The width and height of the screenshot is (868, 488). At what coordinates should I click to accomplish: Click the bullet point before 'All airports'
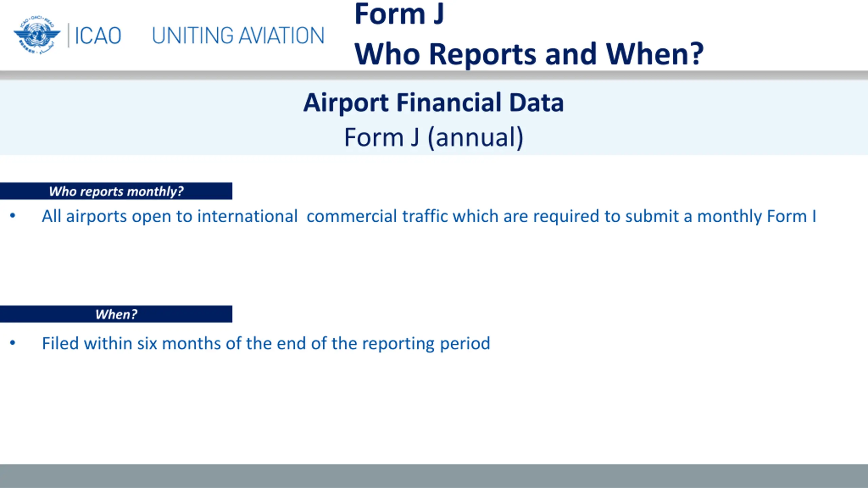click(x=13, y=216)
